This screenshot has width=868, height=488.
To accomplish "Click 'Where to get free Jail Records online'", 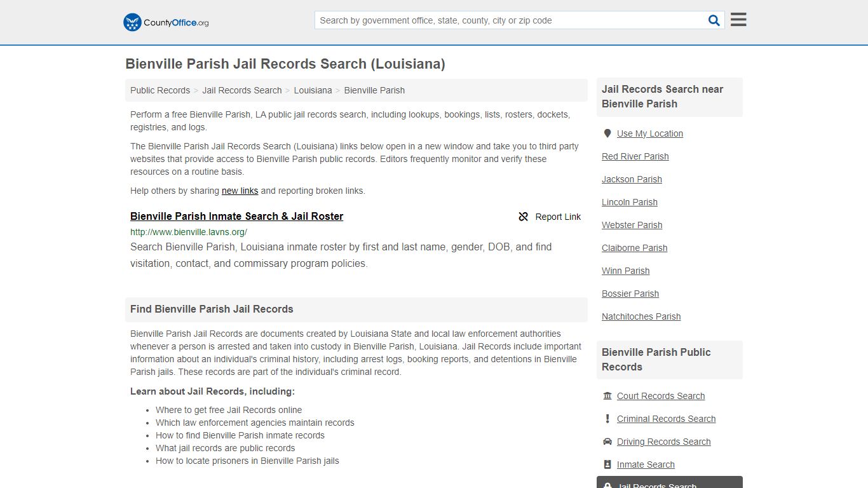I will (229, 410).
